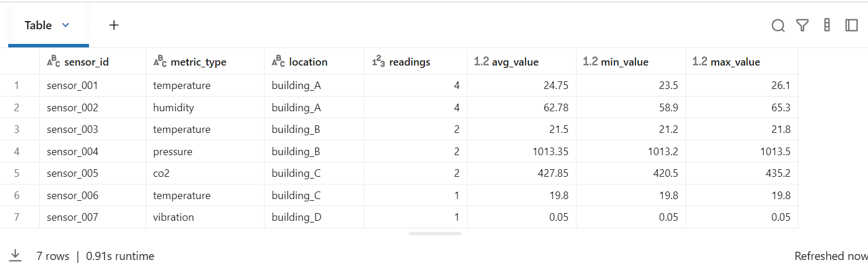Select row number 4 in the table
The height and width of the screenshot is (267, 868).
pyautogui.click(x=17, y=152)
